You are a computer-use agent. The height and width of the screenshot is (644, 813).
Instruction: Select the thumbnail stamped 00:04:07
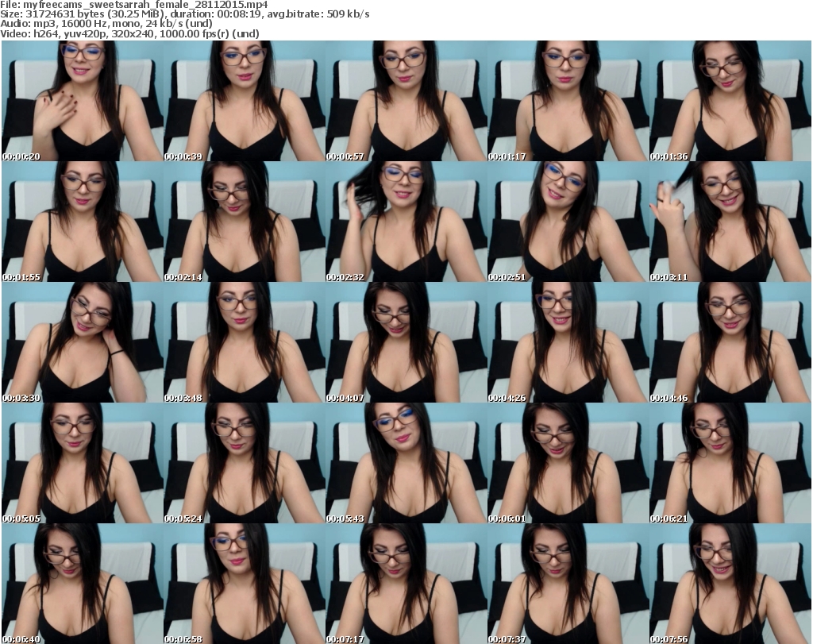[x=406, y=342]
